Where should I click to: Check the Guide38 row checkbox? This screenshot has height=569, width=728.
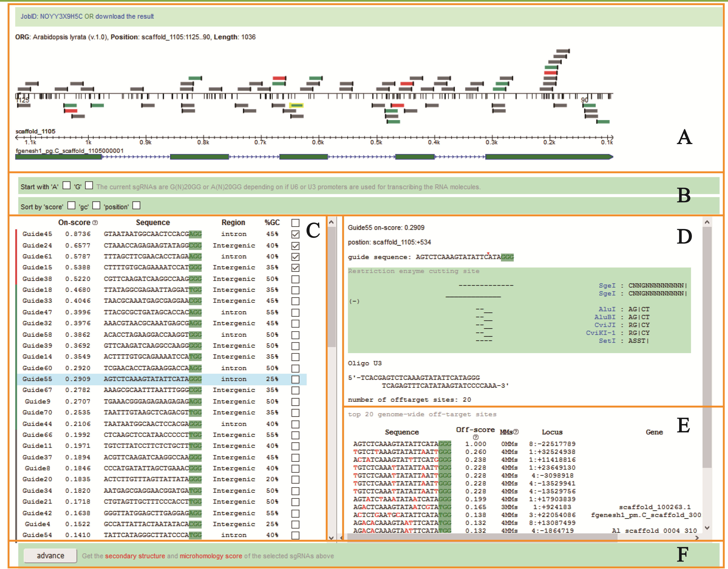pyautogui.click(x=295, y=279)
